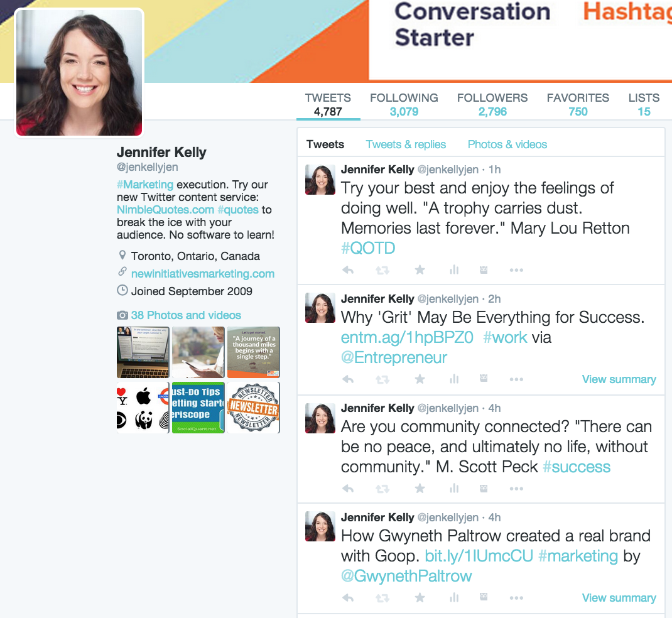The image size is (672, 618).
Task: Expand View summary on Goop tweet
Action: click(619, 598)
